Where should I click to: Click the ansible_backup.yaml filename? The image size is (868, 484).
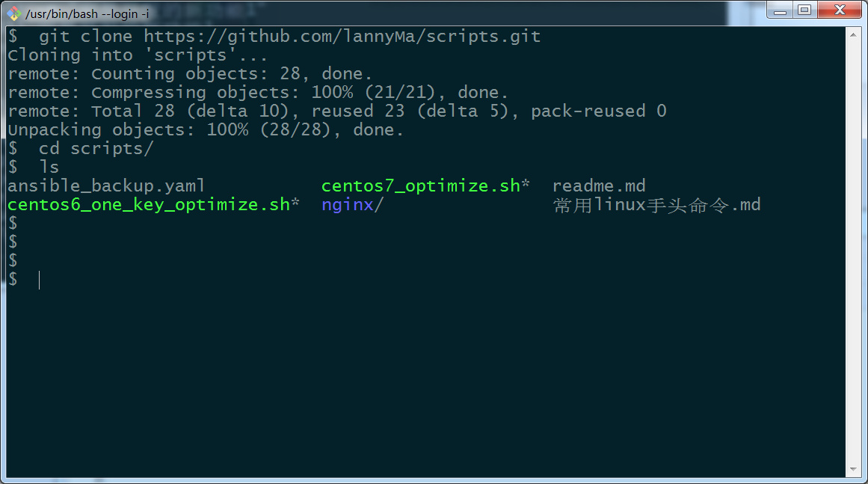click(x=106, y=186)
